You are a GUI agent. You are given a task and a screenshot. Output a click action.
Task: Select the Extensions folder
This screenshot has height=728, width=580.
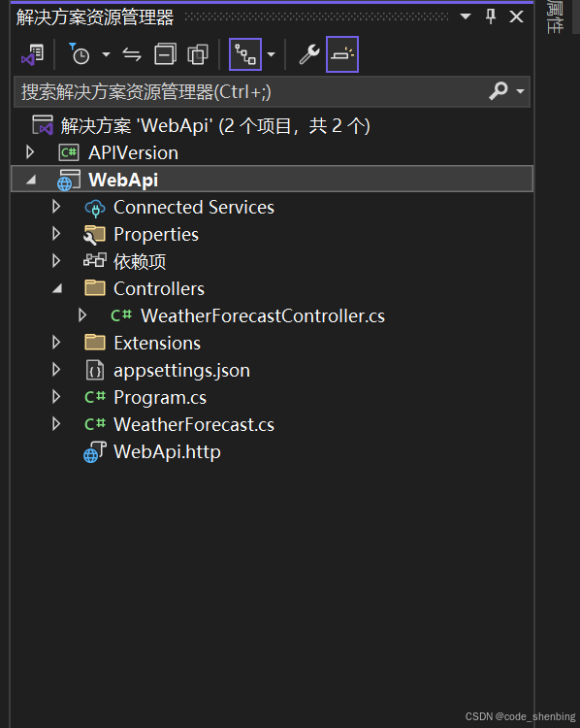157,343
